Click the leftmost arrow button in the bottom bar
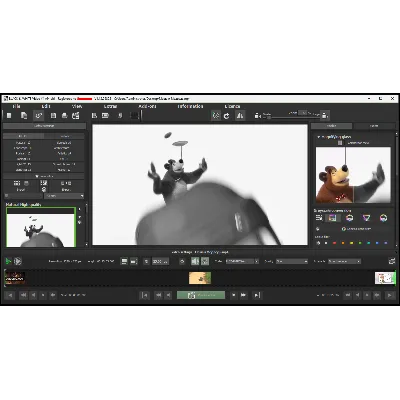Image resolution: width=400 pixels, height=400 pixels. tap(10, 295)
